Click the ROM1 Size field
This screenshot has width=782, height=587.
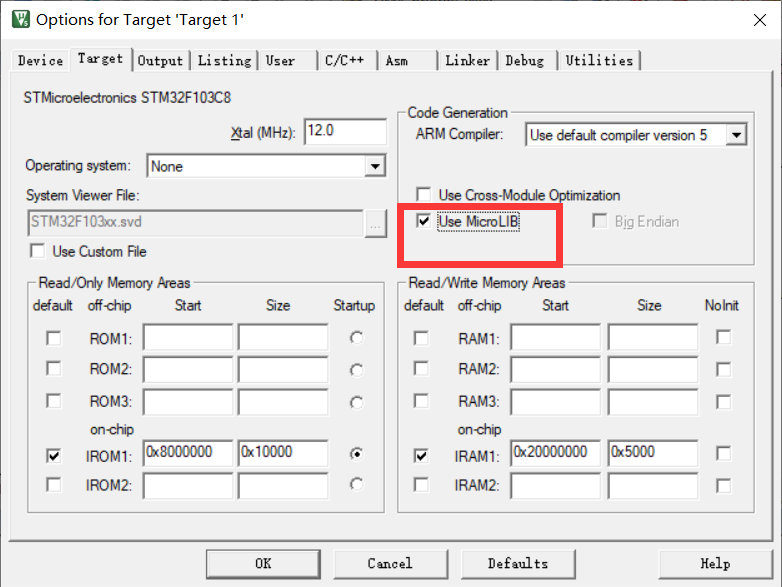click(x=283, y=337)
